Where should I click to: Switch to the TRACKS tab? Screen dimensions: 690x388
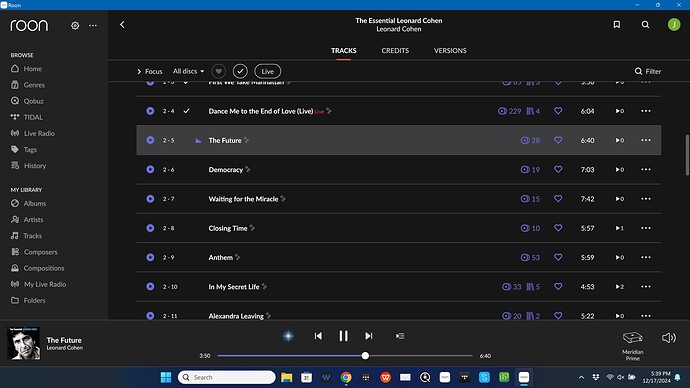click(x=344, y=51)
